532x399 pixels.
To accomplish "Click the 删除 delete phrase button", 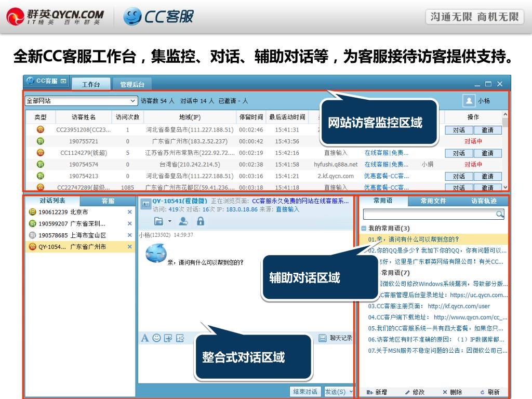I will tap(453, 392).
